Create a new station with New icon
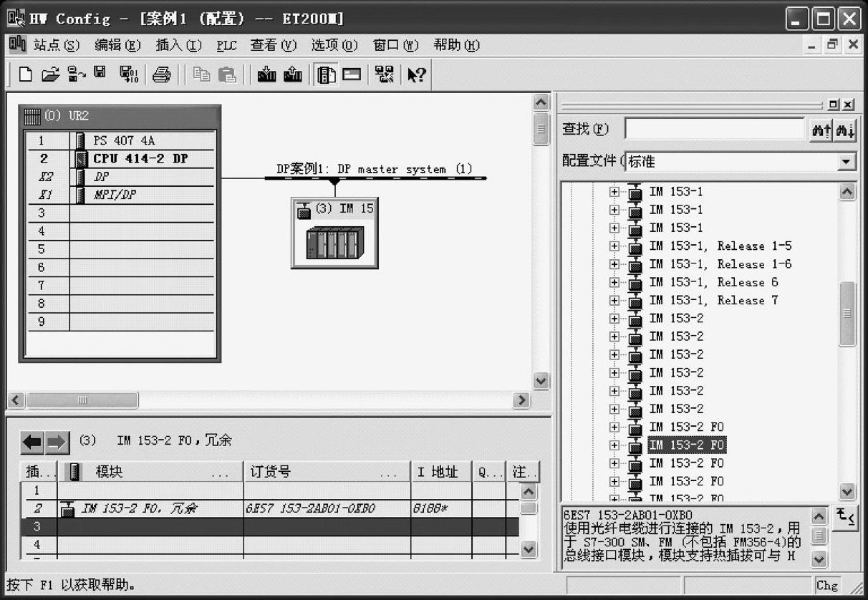 25,74
